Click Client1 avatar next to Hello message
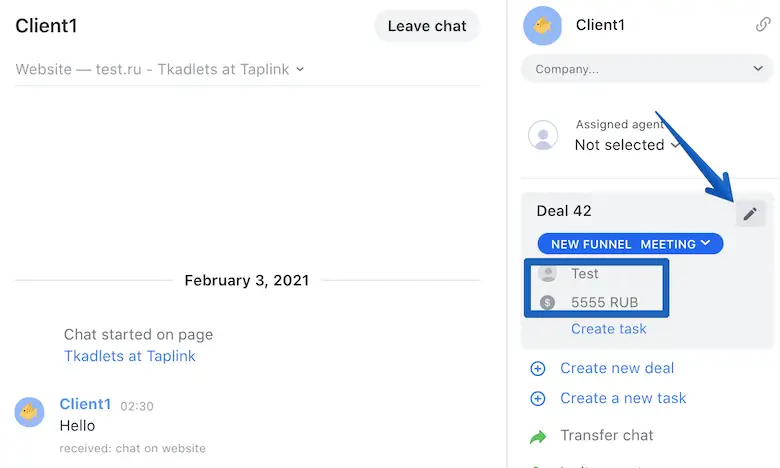 29,412
